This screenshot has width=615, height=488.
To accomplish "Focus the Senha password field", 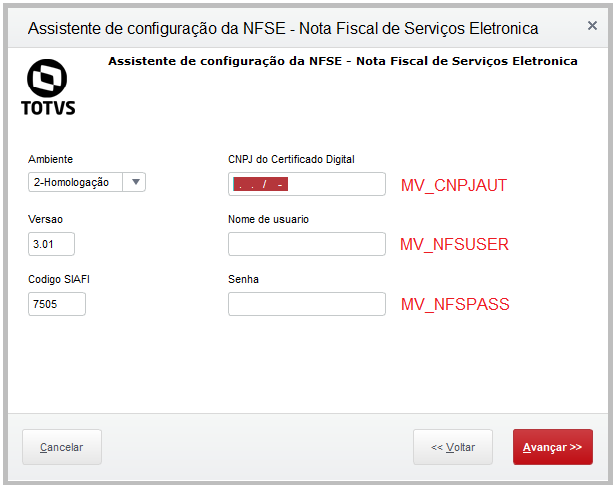I will [306, 304].
